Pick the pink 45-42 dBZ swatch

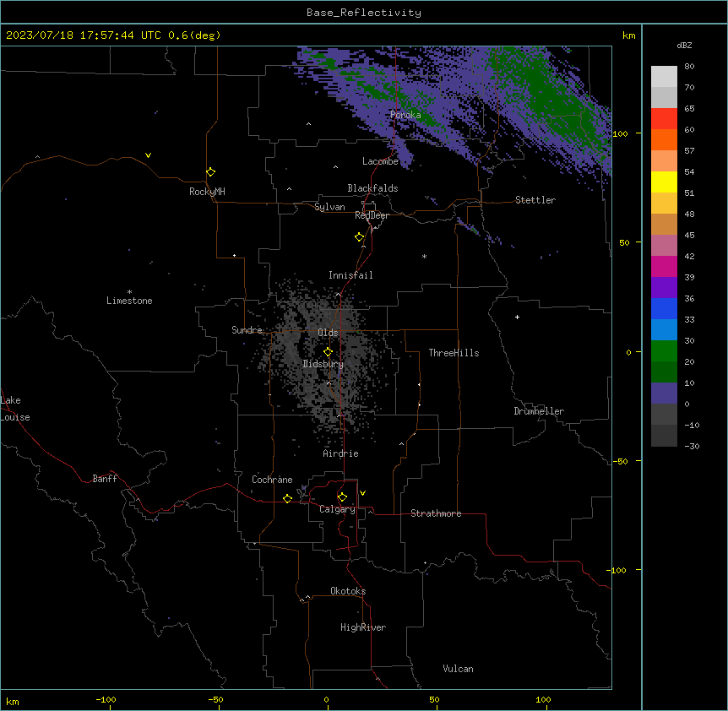[664, 246]
